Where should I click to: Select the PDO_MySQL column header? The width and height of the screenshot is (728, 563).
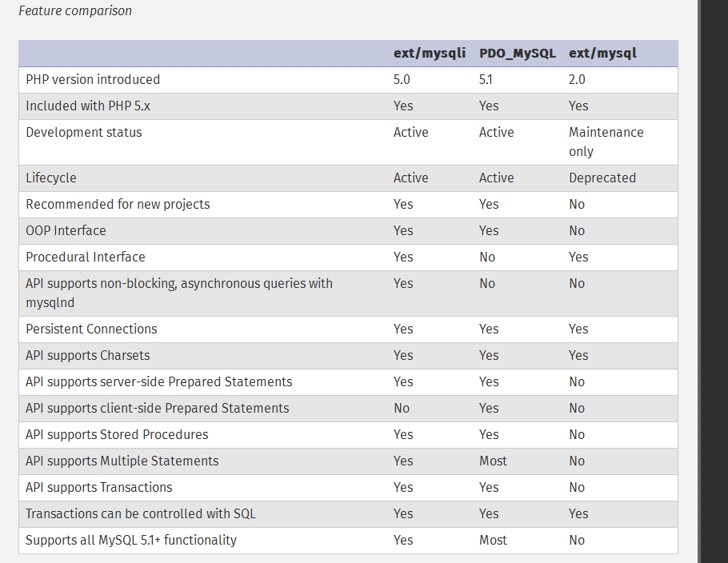click(518, 54)
